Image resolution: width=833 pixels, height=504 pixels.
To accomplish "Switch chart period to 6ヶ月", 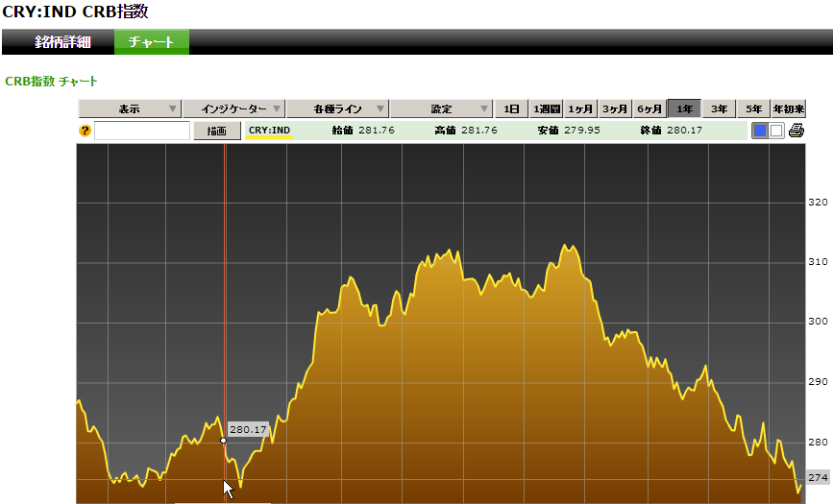I will point(649,108).
